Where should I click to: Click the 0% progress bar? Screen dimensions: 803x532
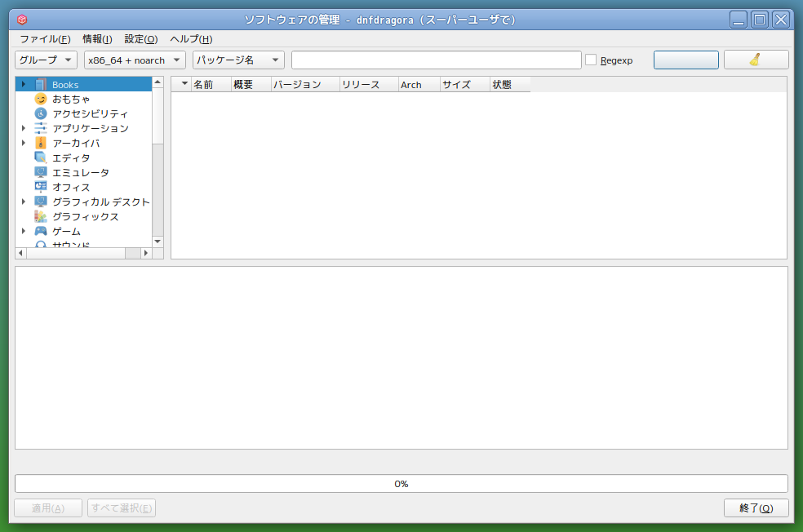(401, 483)
